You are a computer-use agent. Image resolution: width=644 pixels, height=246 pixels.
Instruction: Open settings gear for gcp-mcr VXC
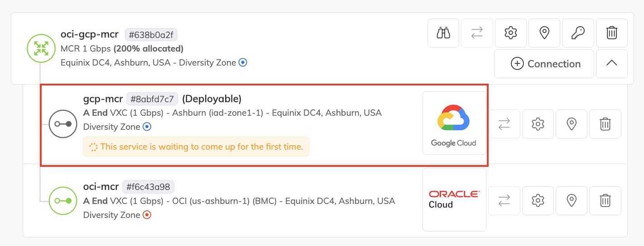(x=538, y=124)
